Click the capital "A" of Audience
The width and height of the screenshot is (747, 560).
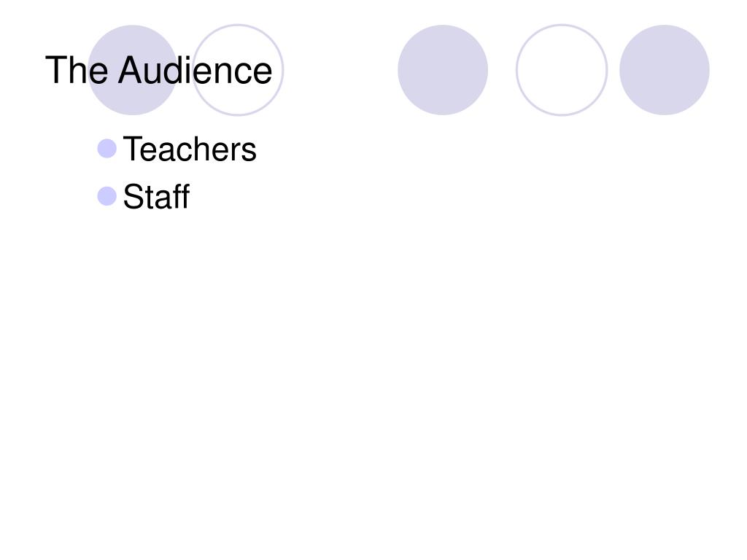click(x=132, y=70)
